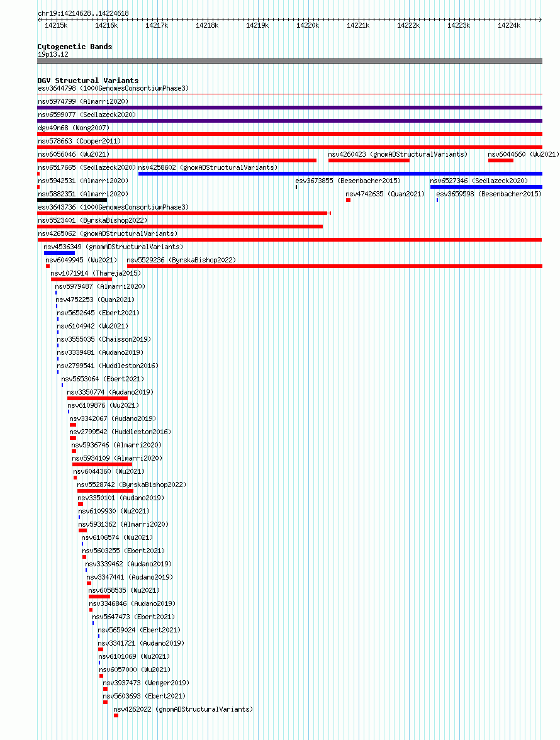This screenshot has width=560, height=740.
Task: Select the nsv6044660 (Wu2021) label
Action: 524,154
